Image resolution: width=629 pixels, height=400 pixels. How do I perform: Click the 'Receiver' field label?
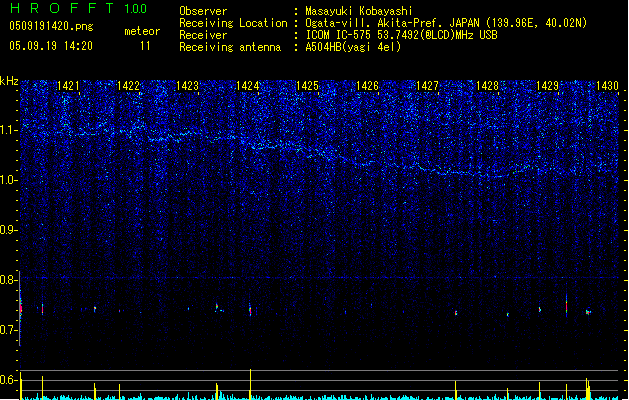[x=203, y=35]
